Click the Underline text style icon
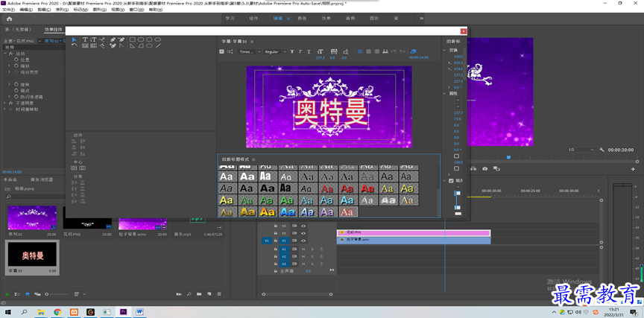The width and height of the screenshot is (644, 318). pos(309,51)
